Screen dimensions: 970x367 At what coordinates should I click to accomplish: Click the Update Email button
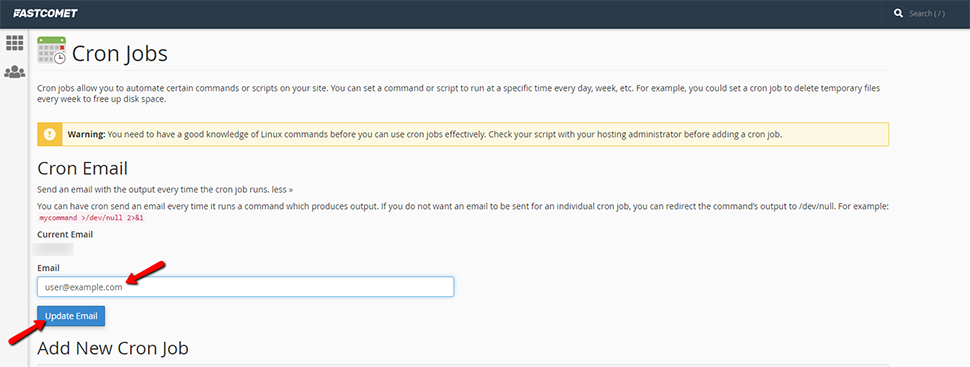(x=71, y=316)
